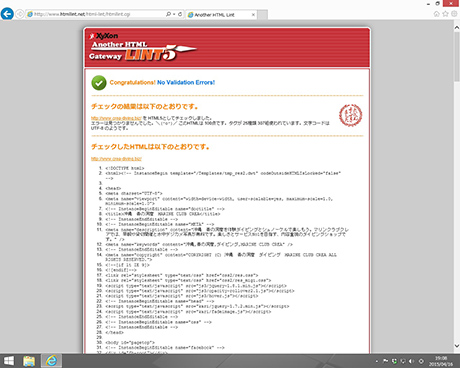Click the Another HTML Gateway LINT5 logo
Screen dimensions: 460x368
click(143, 51)
